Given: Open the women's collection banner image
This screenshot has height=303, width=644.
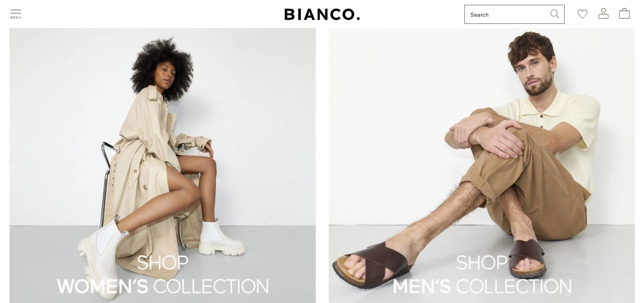Looking at the screenshot, I should [162, 165].
